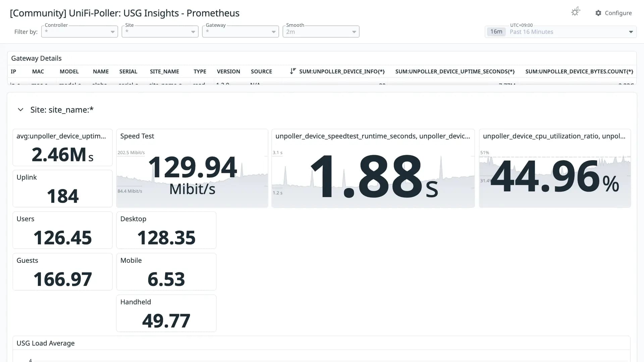
Task: Select the Uplink 184 widget
Action: (x=62, y=189)
